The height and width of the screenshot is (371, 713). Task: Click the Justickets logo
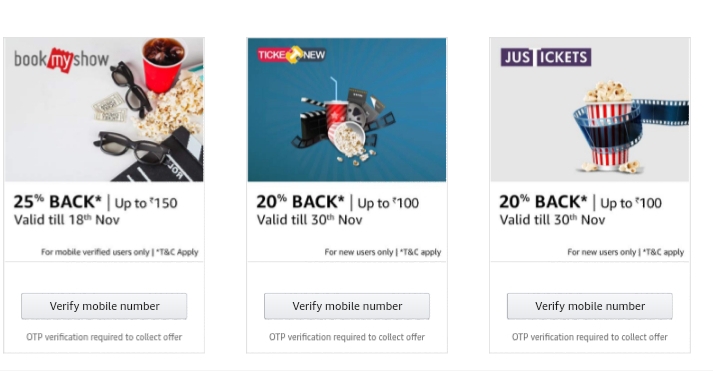point(546,57)
